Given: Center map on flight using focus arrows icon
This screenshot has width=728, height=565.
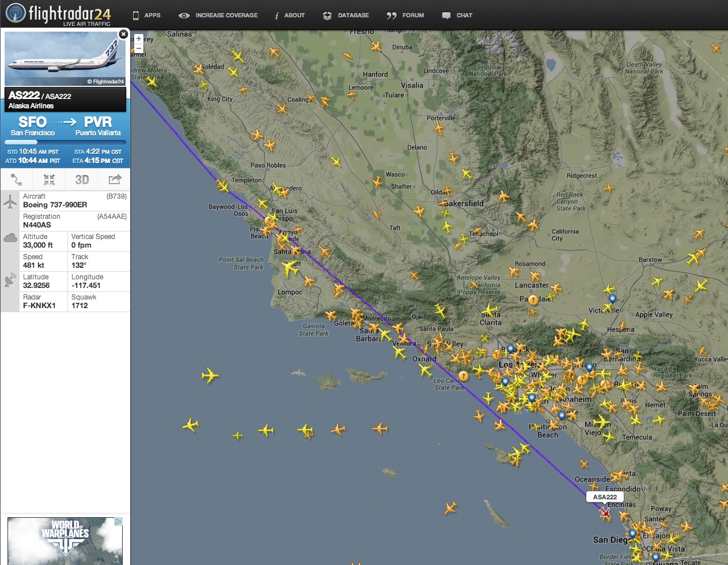Looking at the screenshot, I should click(49, 180).
